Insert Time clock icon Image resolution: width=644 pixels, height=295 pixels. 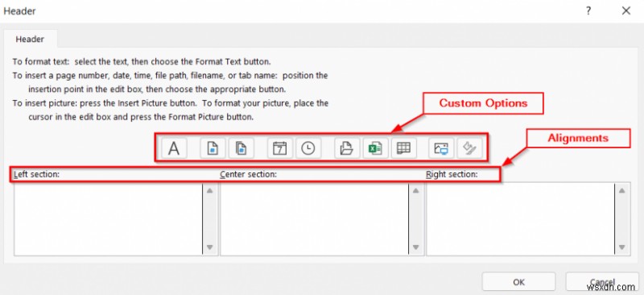pos(308,148)
